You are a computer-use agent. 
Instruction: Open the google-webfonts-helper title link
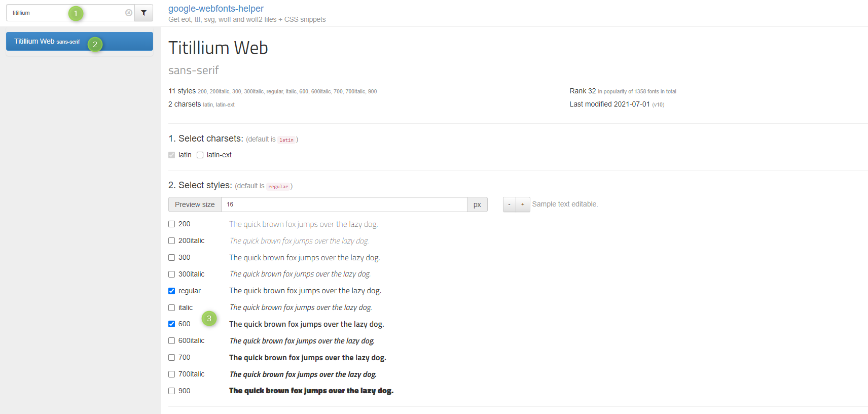[x=216, y=9]
